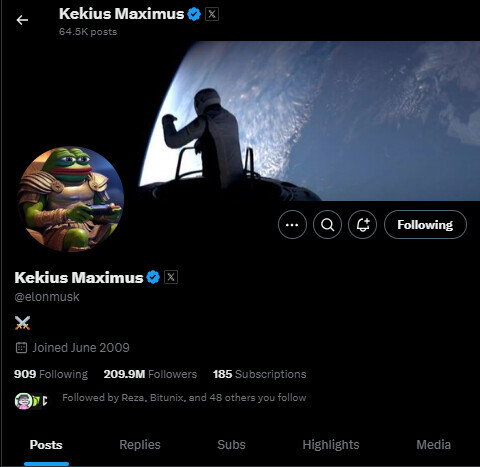Open the Pepe frog profile picture
Viewport: 480px width, 467px height.
(70, 199)
